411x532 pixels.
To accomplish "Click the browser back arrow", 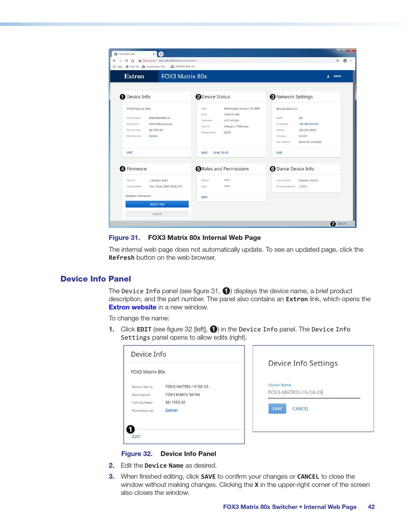I will tap(114, 61).
